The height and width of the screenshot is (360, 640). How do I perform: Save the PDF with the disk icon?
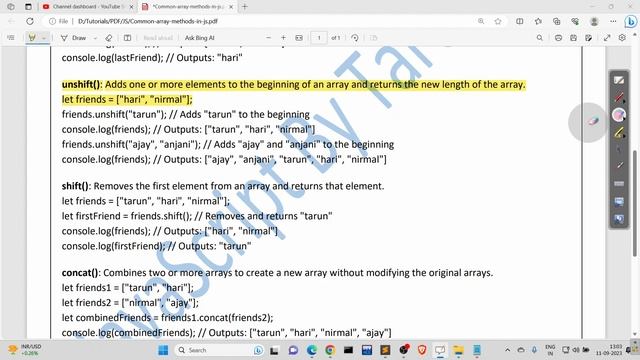(573, 38)
